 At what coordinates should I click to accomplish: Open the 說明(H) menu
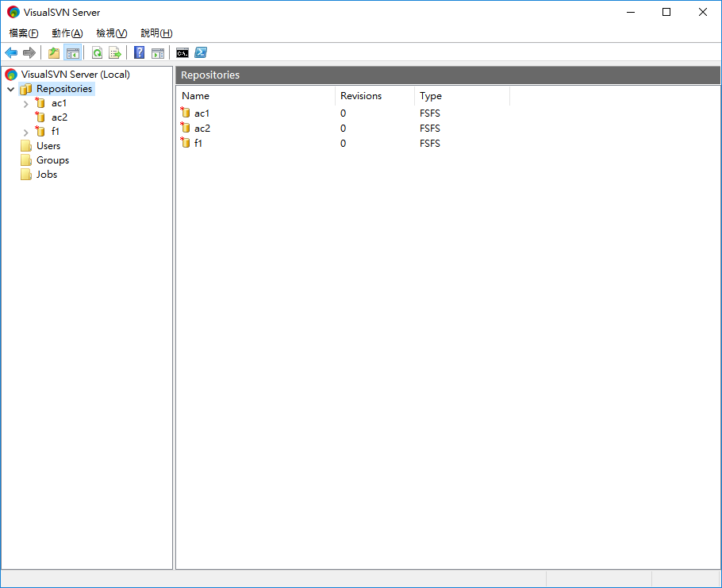(x=156, y=33)
